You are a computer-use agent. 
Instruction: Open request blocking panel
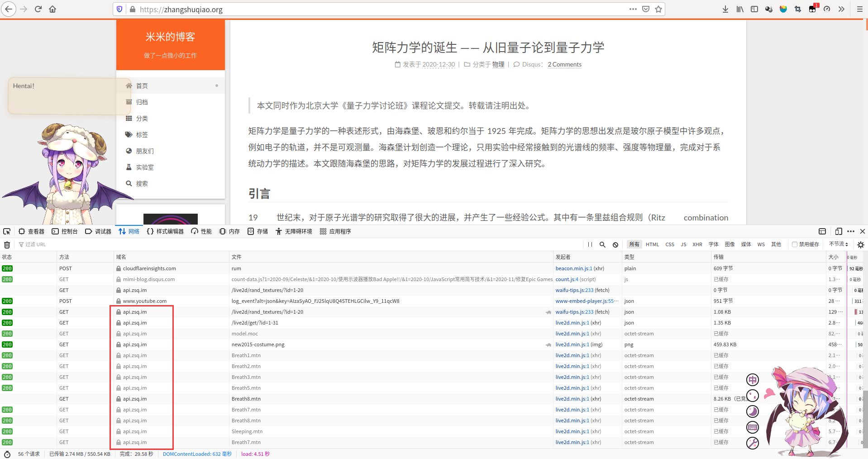click(x=615, y=244)
